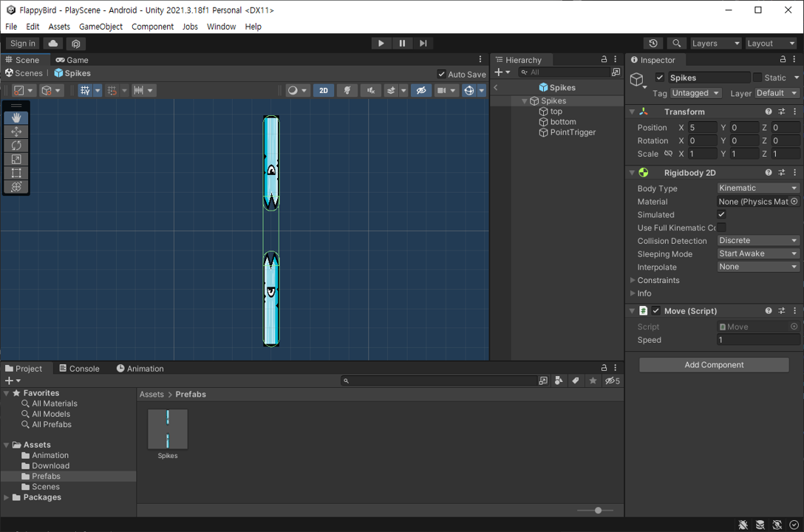Select the bottom object in Hierarchy
This screenshot has height=532, width=804.
point(563,122)
